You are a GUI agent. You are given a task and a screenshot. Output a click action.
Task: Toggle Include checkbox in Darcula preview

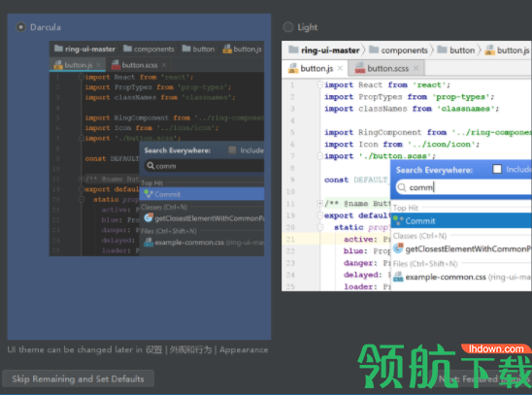(x=232, y=149)
